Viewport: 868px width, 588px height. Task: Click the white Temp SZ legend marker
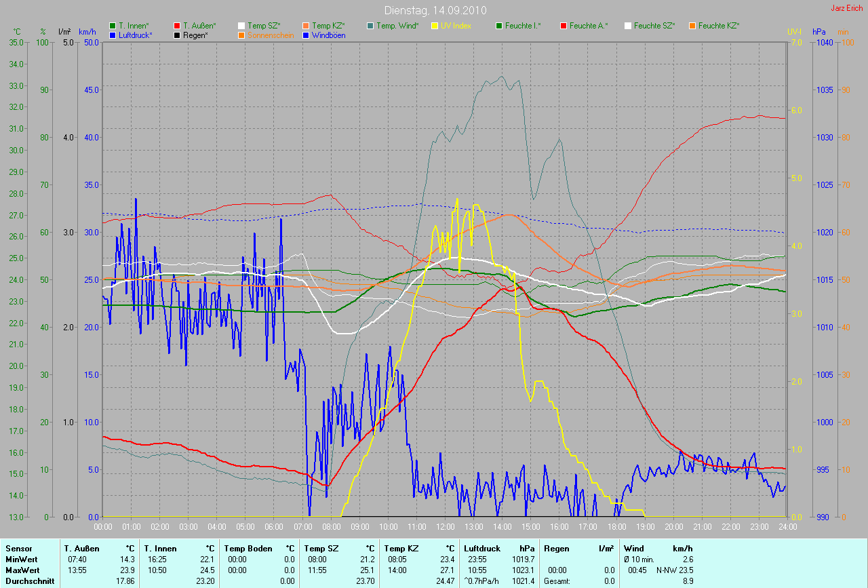(x=241, y=26)
